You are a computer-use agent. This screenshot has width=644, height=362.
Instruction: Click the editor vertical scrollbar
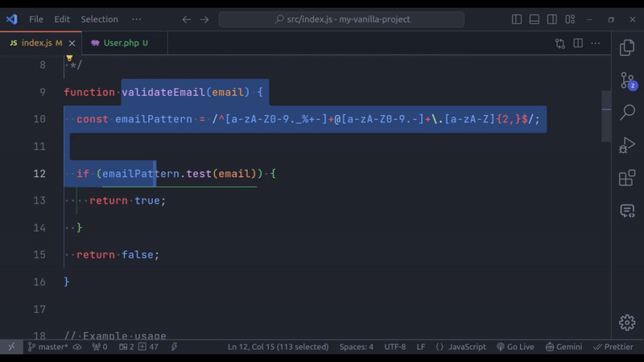tap(606, 117)
